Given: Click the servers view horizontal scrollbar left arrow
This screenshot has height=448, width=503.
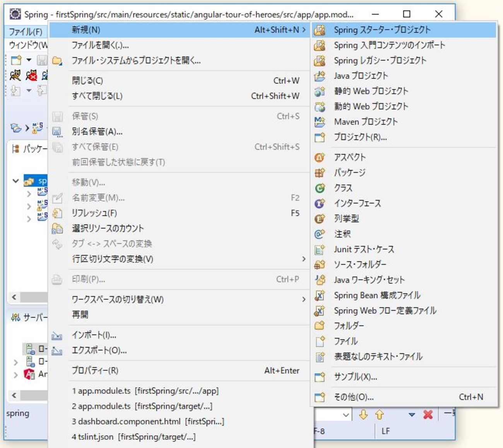Looking at the screenshot, I should (x=14, y=395).
